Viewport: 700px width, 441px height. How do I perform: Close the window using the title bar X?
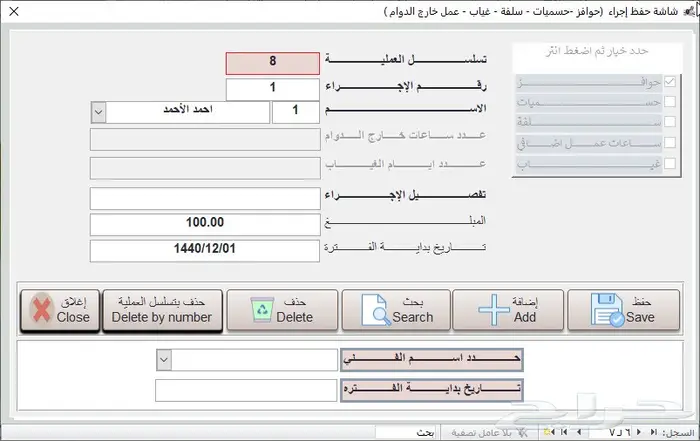pyautogui.click(x=14, y=11)
